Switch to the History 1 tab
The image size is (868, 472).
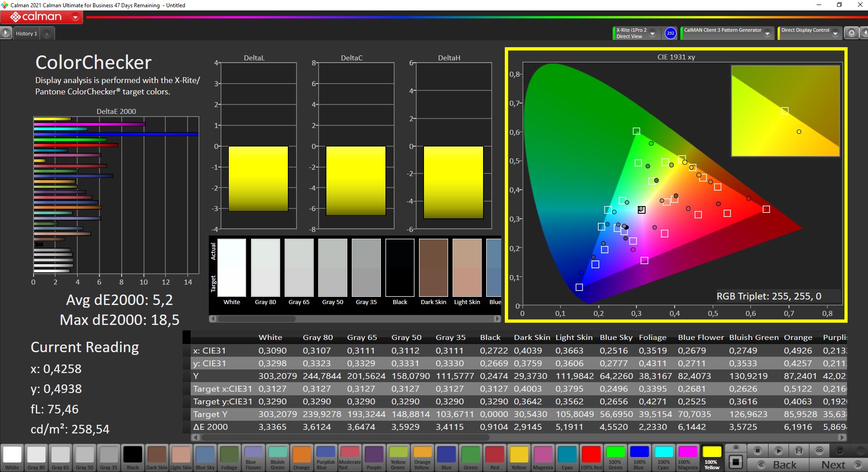pos(26,34)
